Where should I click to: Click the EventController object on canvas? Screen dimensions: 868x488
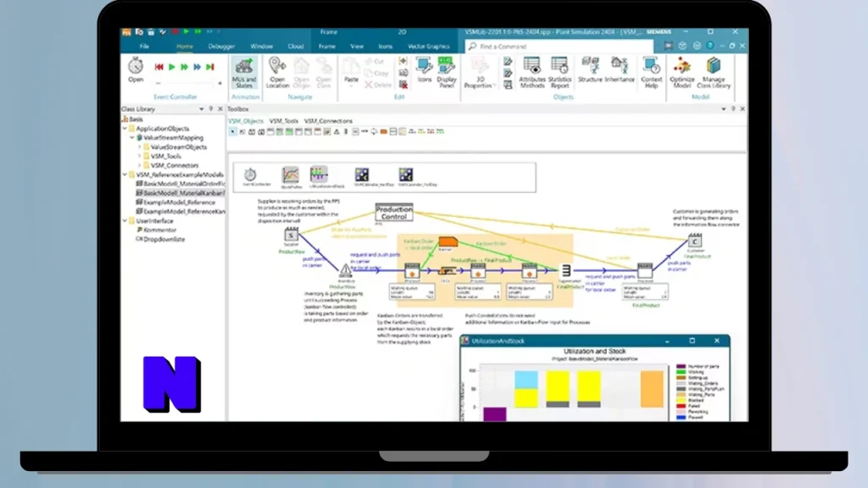tap(250, 175)
